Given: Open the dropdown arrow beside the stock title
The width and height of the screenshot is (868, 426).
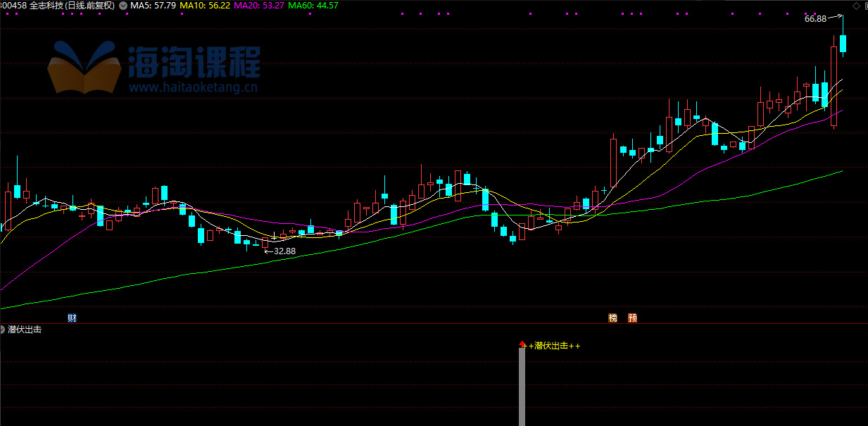Looking at the screenshot, I should [x=123, y=6].
